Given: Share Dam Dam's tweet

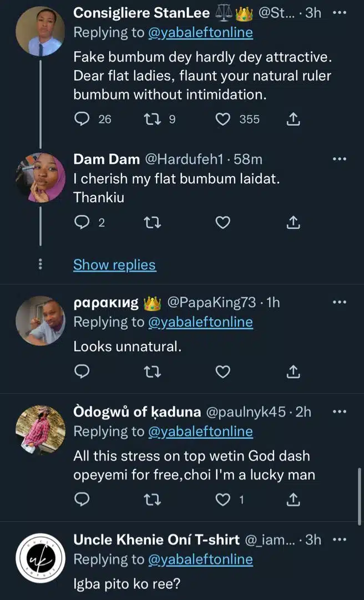Looking at the screenshot, I should point(293,223).
